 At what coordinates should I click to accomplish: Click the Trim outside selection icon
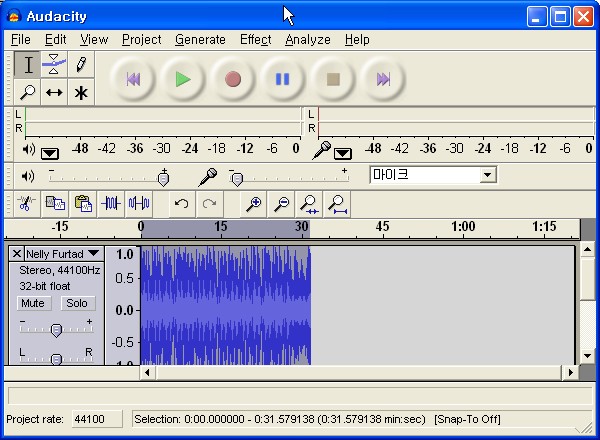pyautogui.click(x=111, y=204)
